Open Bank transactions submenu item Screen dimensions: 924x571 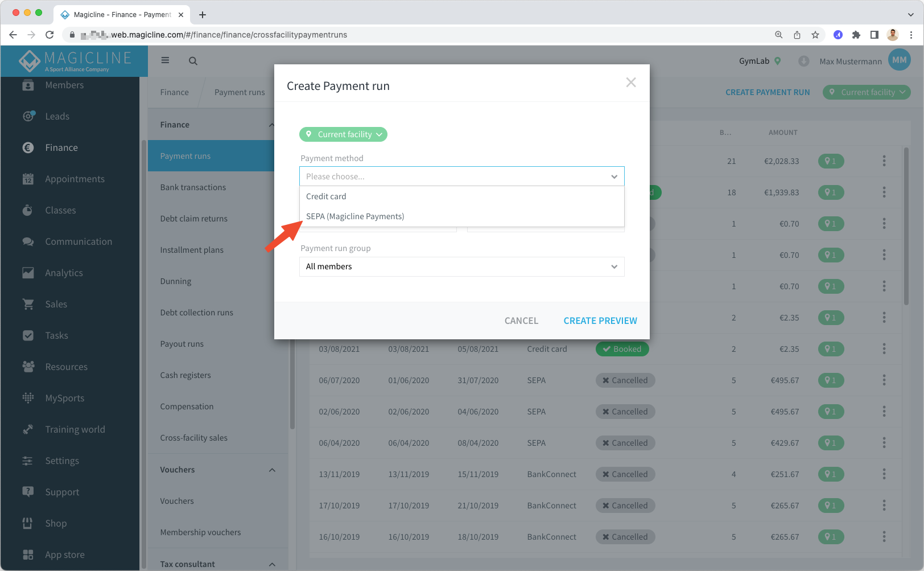pyautogui.click(x=193, y=187)
